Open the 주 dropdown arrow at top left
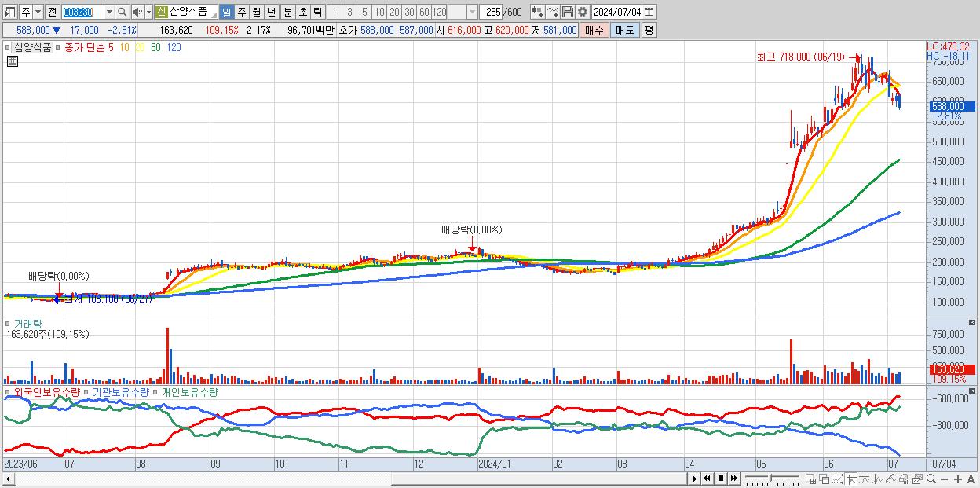The image size is (980, 488). pyautogui.click(x=38, y=12)
